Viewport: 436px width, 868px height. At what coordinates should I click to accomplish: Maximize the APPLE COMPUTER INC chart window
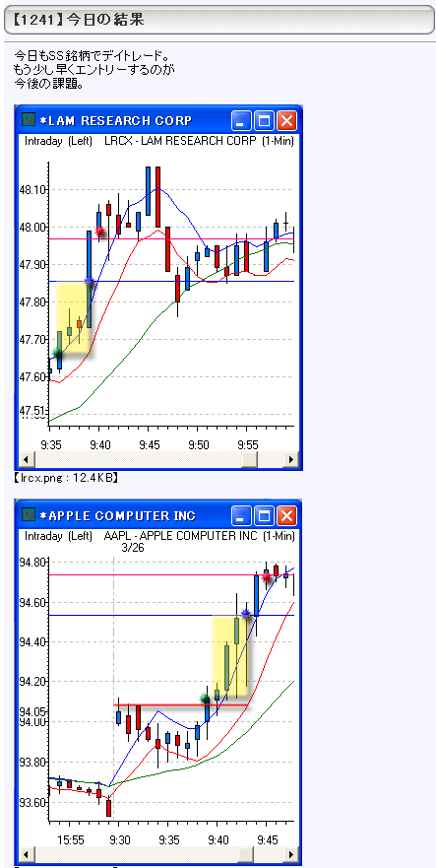[264, 515]
